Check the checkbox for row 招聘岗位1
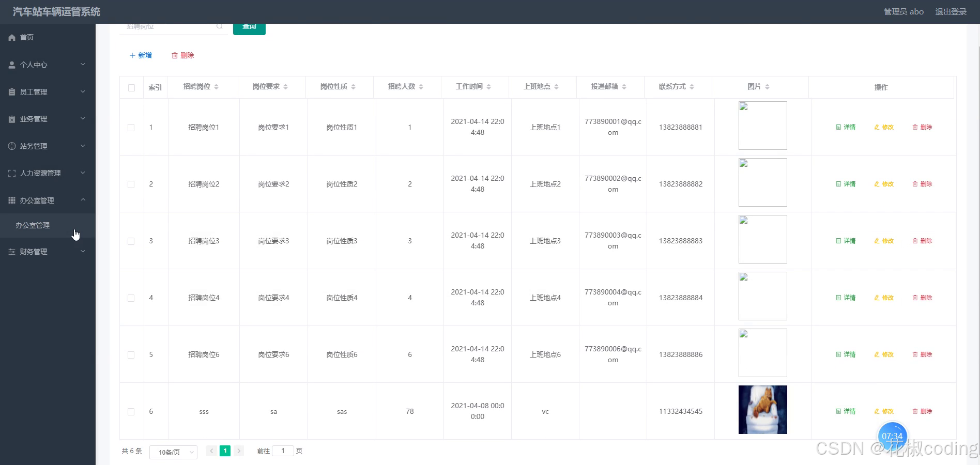 tap(131, 128)
